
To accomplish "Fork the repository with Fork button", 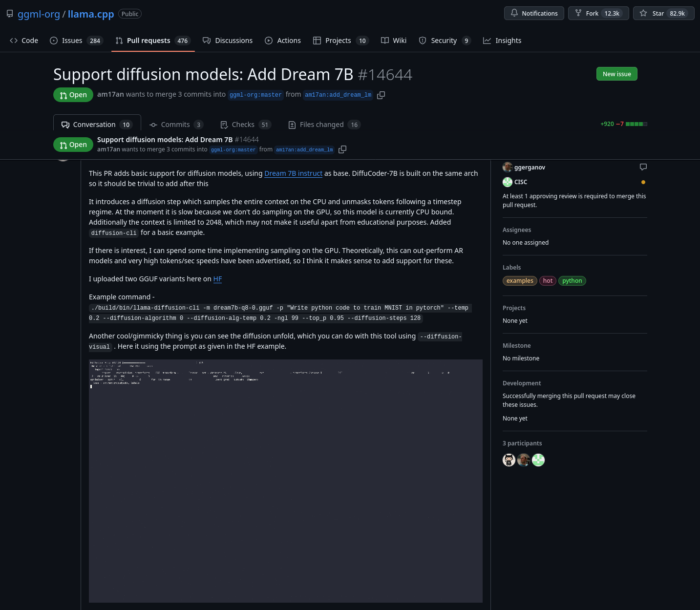I will [598, 13].
